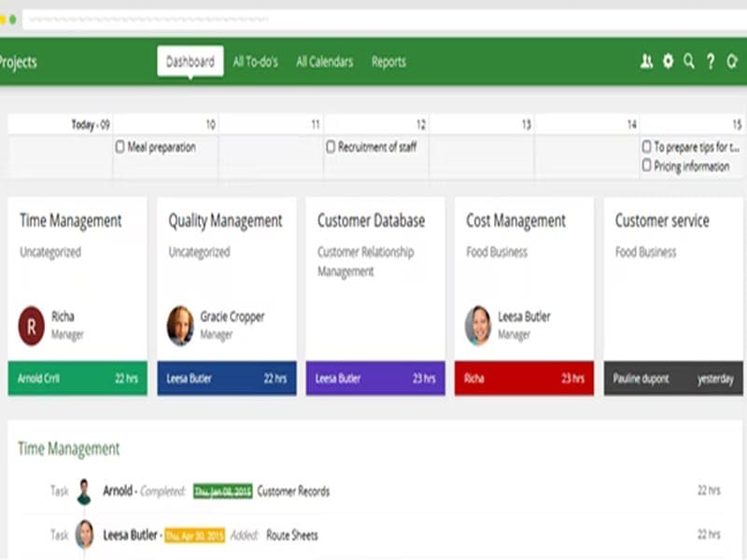Screen dimensions: 747x560
Task: Go to the Reports section
Action: [388, 62]
